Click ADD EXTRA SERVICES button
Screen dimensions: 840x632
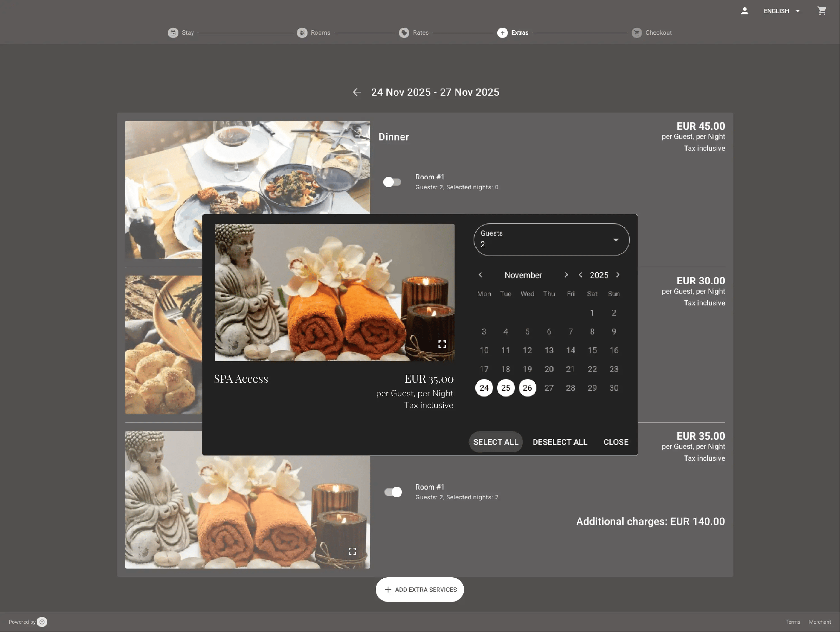[420, 589]
